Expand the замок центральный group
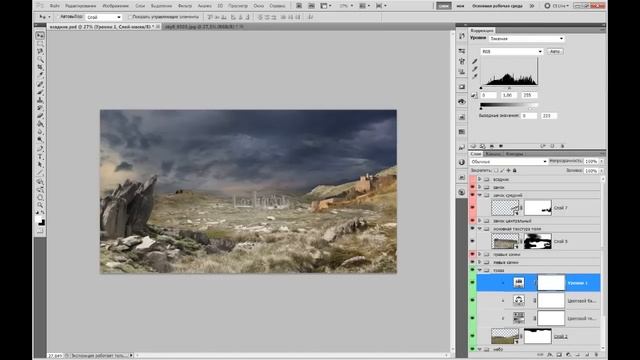Image resolution: width=640 pixels, height=360 pixels. pos(480,221)
